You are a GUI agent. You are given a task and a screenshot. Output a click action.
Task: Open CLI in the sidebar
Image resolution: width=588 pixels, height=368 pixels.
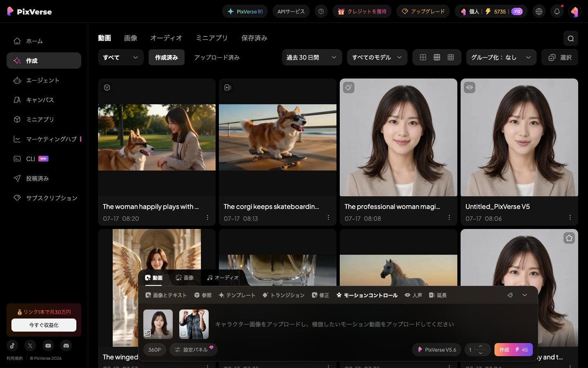[44, 159]
